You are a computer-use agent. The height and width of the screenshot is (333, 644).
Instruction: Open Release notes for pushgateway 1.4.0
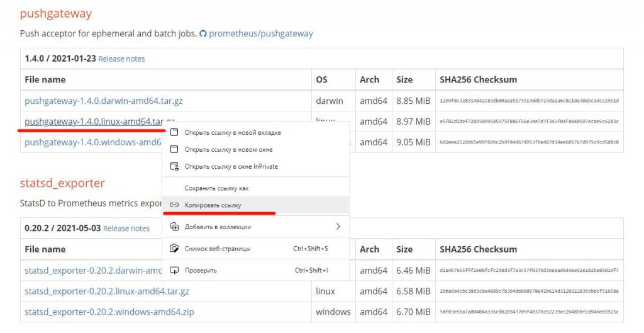click(121, 59)
